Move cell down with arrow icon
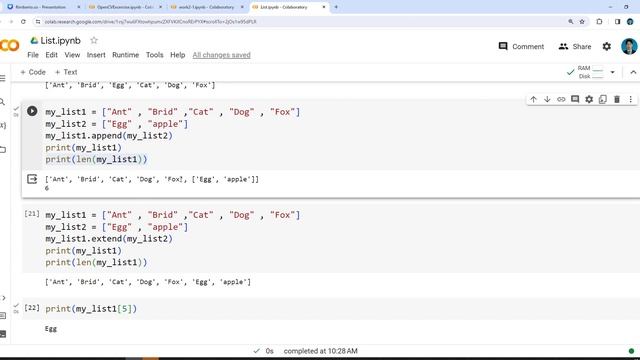 tap(547, 99)
